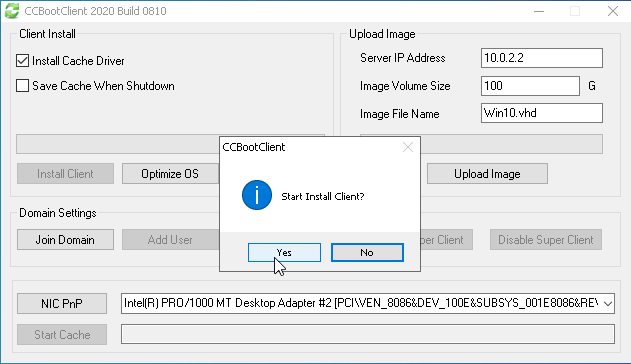Click the Image Volume Size field
Image resolution: width=631 pixels, height=364 pixels.
(530, 86)
